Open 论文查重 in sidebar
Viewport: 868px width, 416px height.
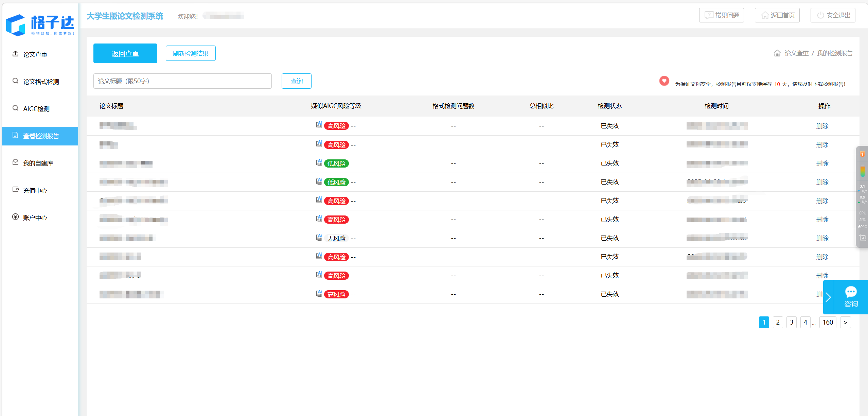click(35, 54)
